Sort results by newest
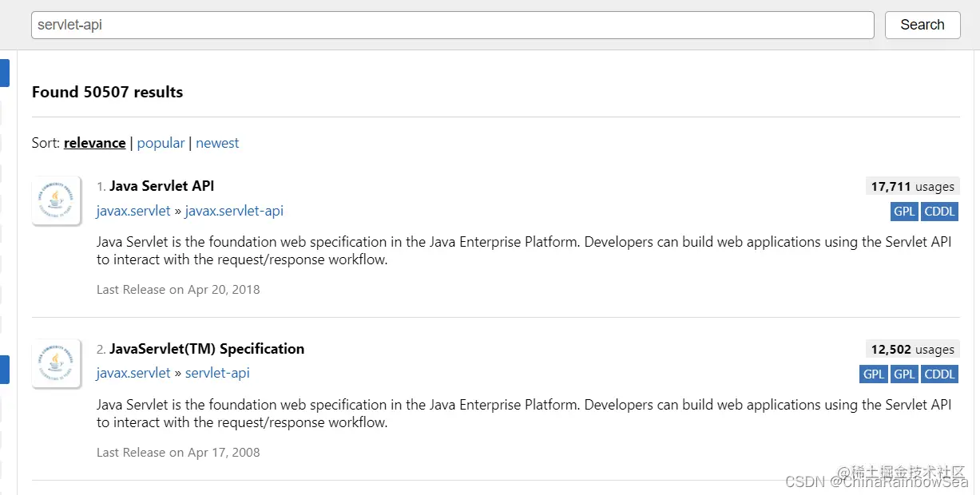 pos(217,143)
